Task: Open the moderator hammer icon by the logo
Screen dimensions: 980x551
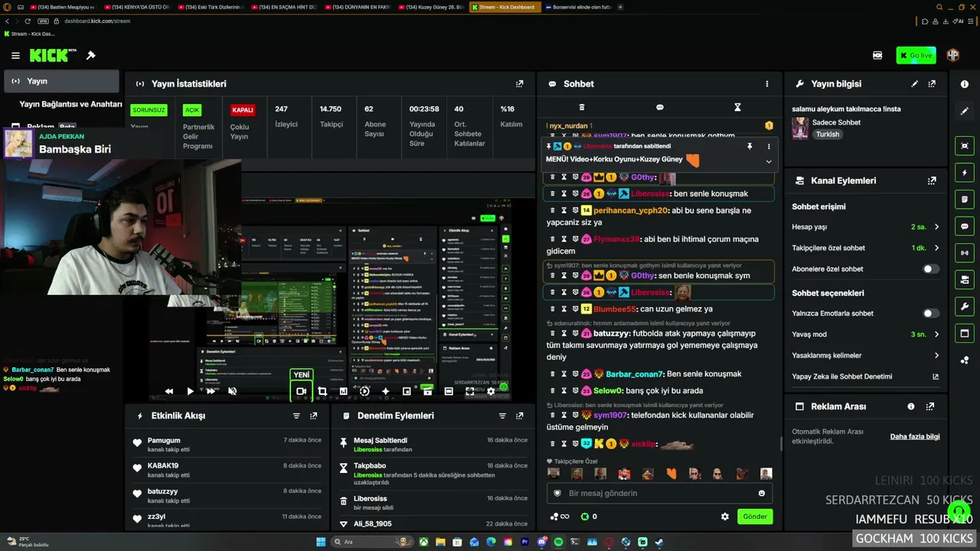Action: pyautogui.click(x=90, y=55)
